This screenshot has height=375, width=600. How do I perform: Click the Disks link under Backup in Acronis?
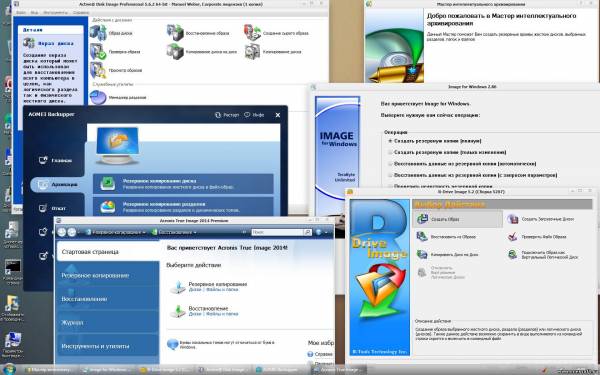click(195, 290)
